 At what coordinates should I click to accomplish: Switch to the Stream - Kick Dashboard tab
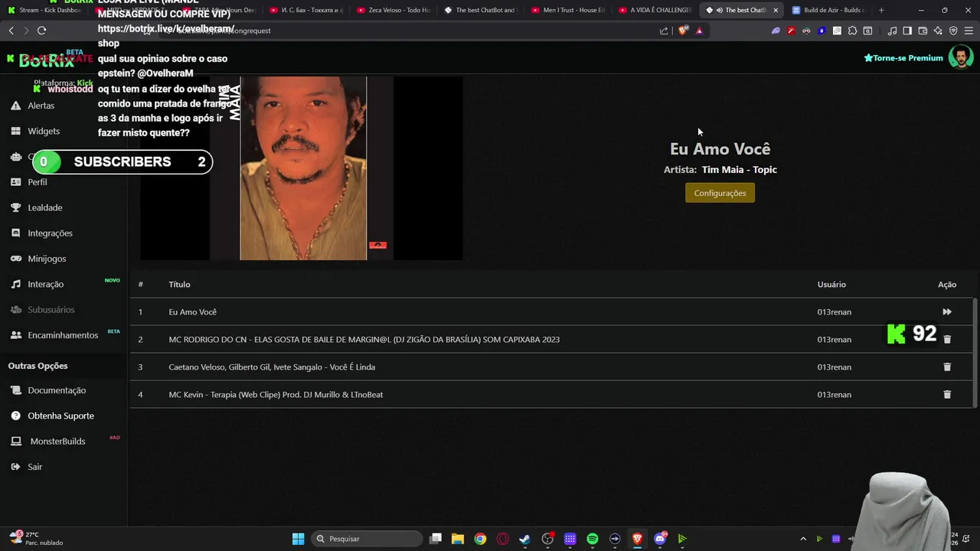tap(44, 10)
